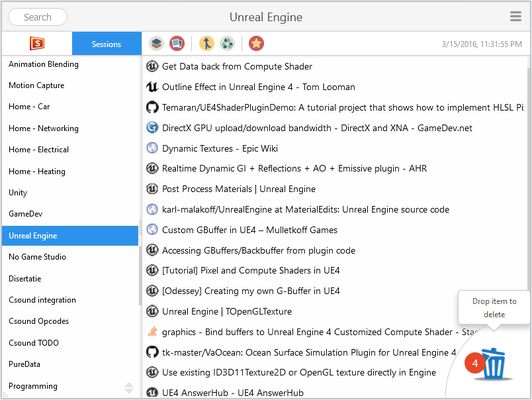Open [Odessey] Creating my own G-Buffer link
The width and height of the screenshot is (532, 400).
pos(251,291)
